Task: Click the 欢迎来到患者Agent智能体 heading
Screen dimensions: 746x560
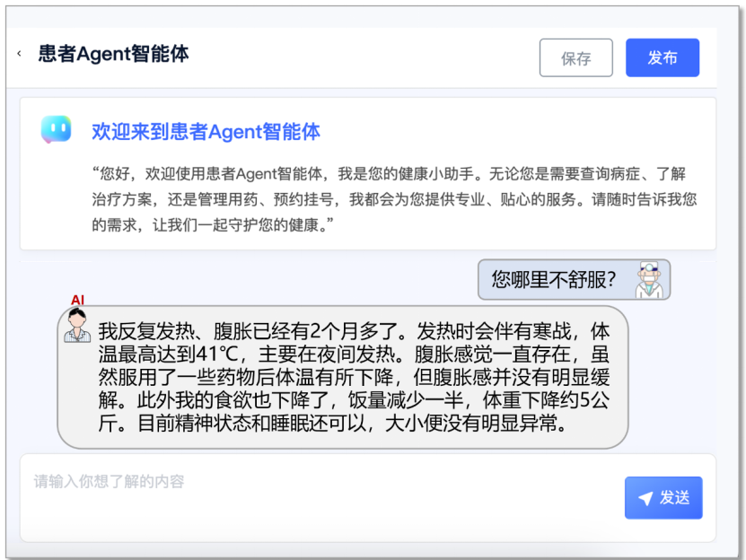Action: point(206,132)
